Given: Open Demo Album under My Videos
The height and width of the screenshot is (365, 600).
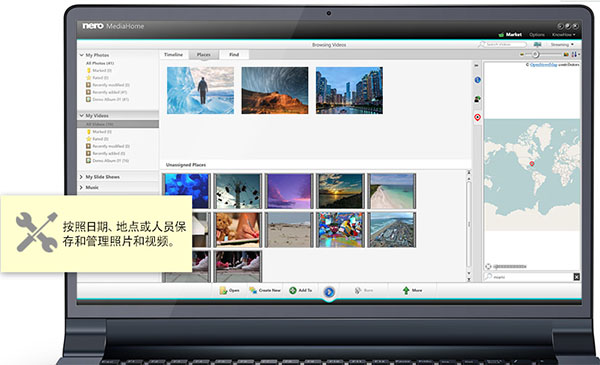Looking at the screenshot, I should click(108, 161).
